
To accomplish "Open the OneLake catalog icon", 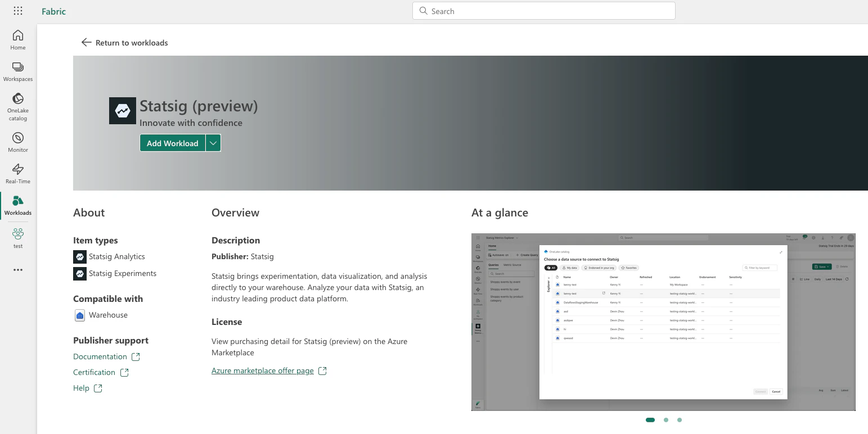I will pyautogui.click(x=17, y=100).
